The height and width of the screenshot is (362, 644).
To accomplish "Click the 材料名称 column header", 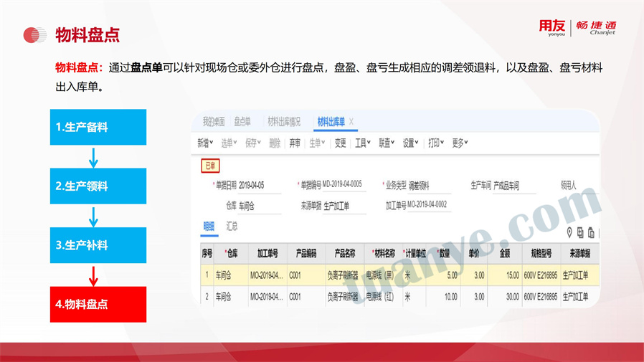I will click(383, 254).
